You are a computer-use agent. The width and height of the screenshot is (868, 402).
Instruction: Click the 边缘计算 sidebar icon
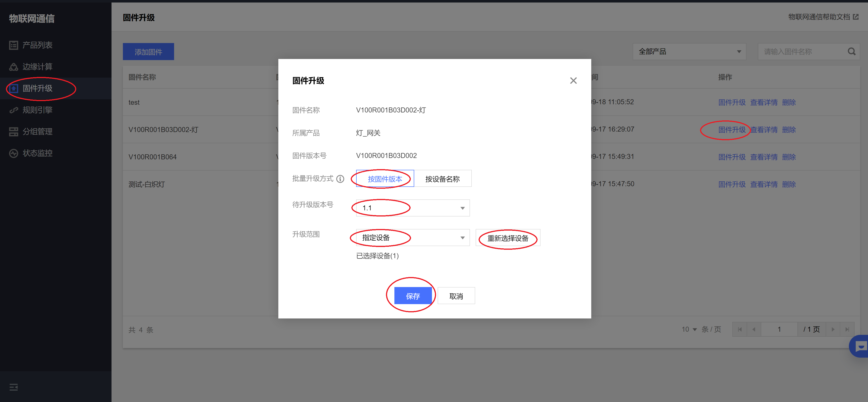[13, 67]
